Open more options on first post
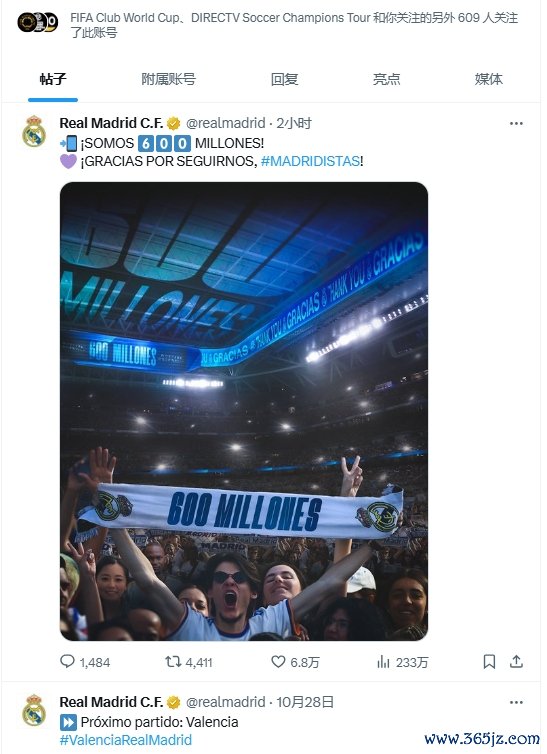The width and height of the screenshot is (547, 754). coord(516,124)
